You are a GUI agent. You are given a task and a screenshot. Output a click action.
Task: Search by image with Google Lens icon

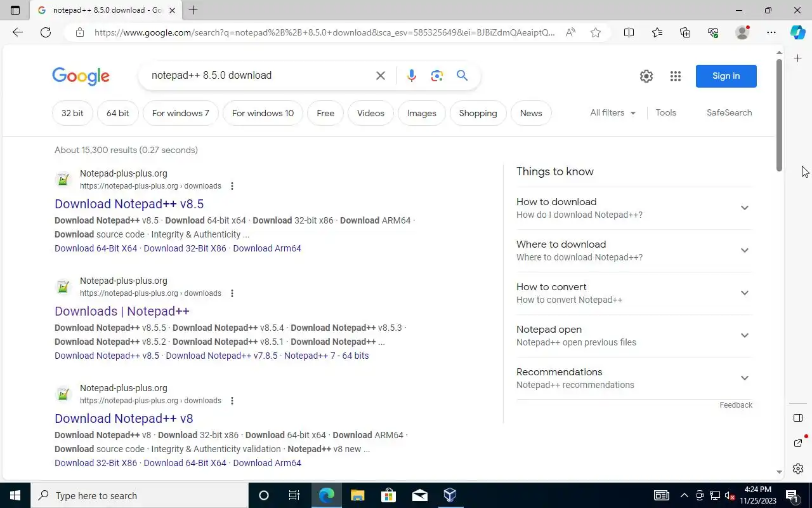(x=436, y=76)
